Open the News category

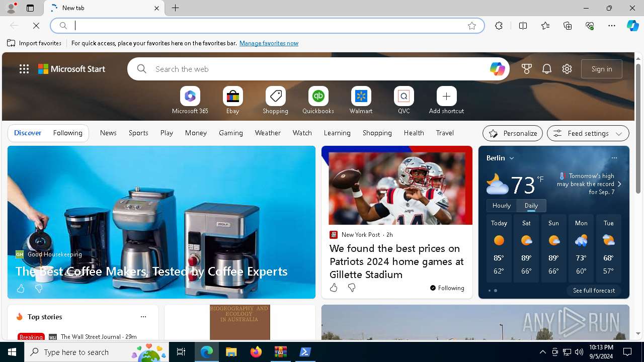coord(108,133)
